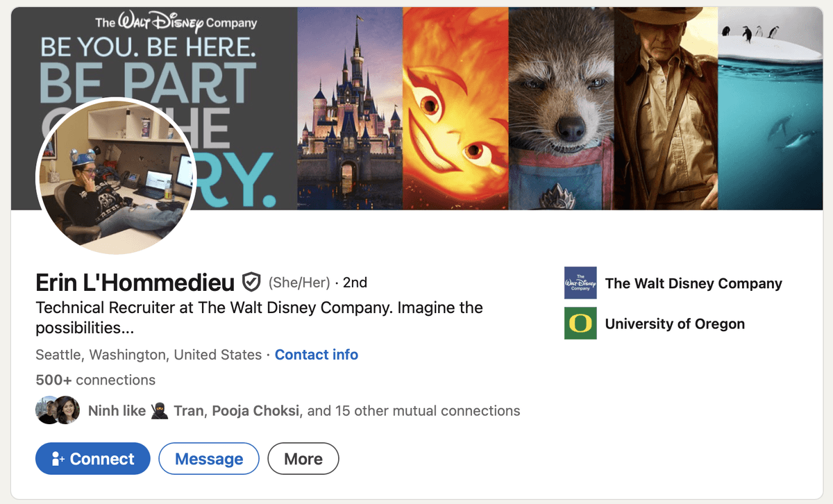Image resolution: width=833 pixels, height=504 pixels.
Task: View the 500+ connections list
Action: coord(95,380)
